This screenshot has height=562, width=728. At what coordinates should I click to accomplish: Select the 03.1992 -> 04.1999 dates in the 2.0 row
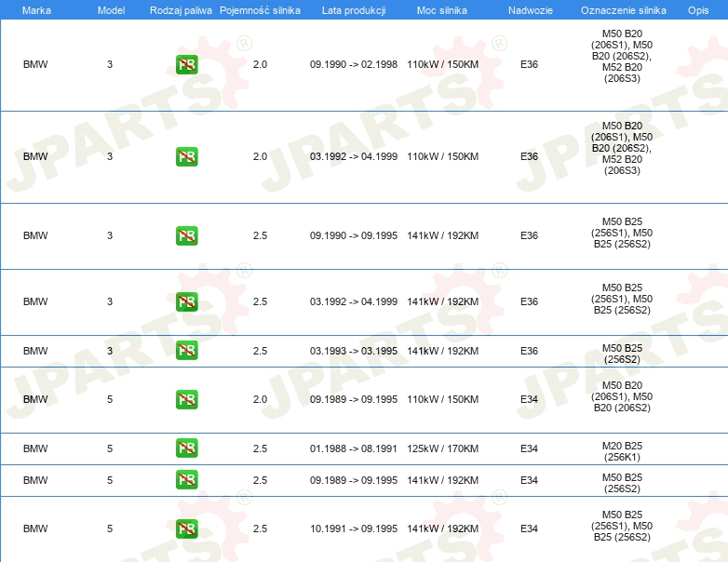point(354,157)
